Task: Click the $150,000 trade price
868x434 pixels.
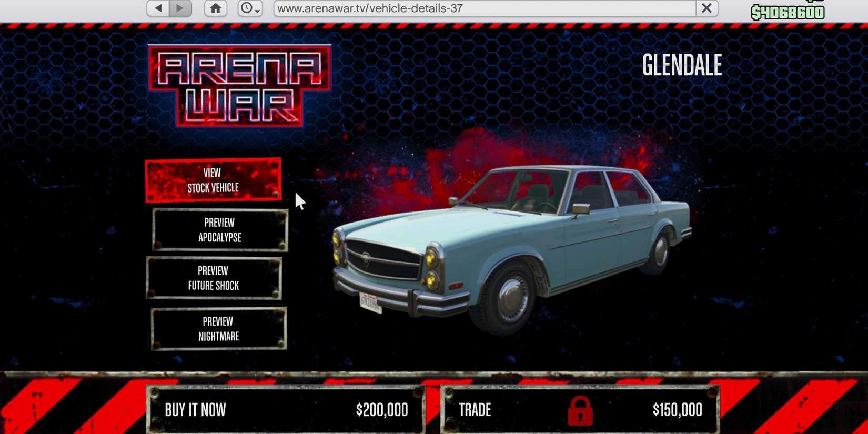Action: tap(677, 410)
